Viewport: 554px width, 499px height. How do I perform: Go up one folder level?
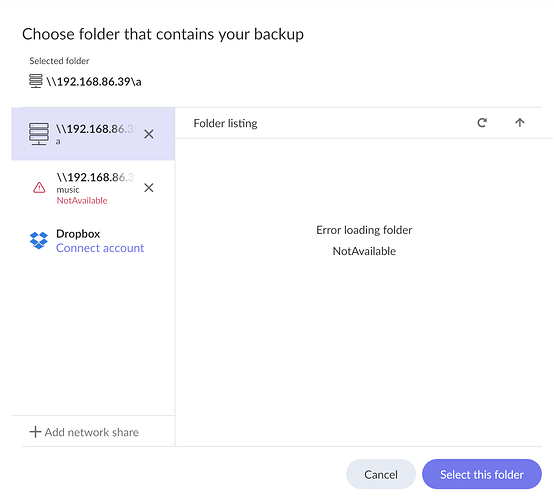click(x=519, y=123)
